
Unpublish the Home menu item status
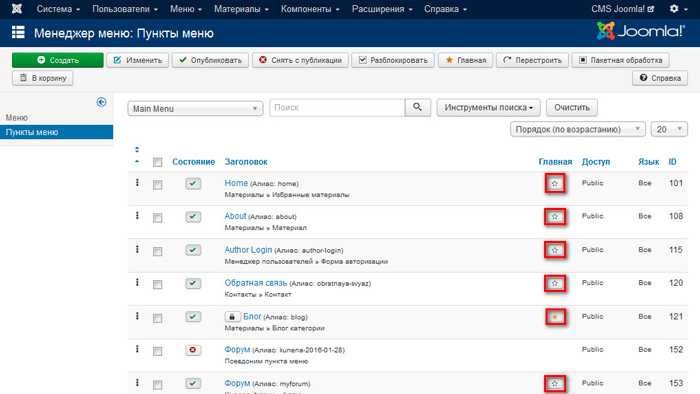coord(193,183)
